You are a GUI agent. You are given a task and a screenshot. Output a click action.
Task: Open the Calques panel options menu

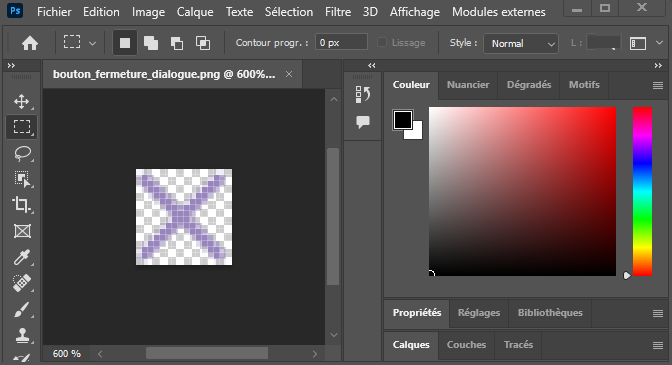click(658, 345)
